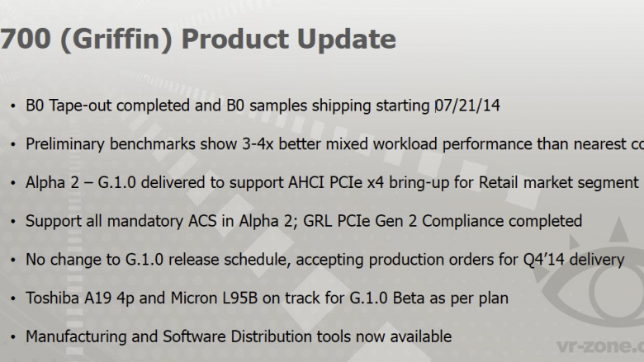Click 'GRL PCIe Gen 2 Compliance completed'

(x=443, y=221)
